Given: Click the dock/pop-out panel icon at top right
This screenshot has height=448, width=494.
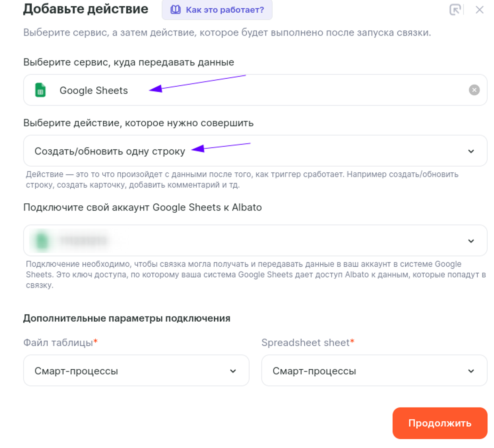Looking at the screenshot, I should click(455, 10).
